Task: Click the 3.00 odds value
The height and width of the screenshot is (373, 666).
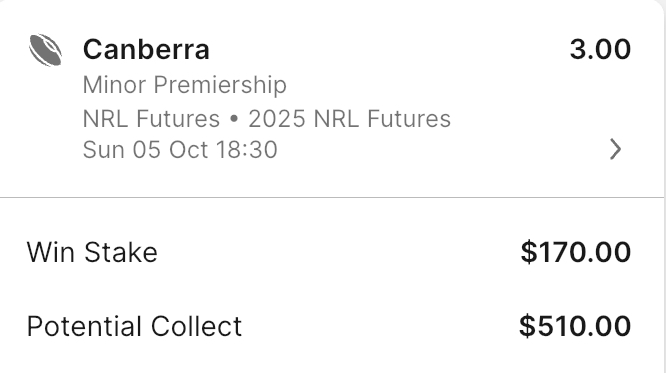Action: tap(600, 49)
